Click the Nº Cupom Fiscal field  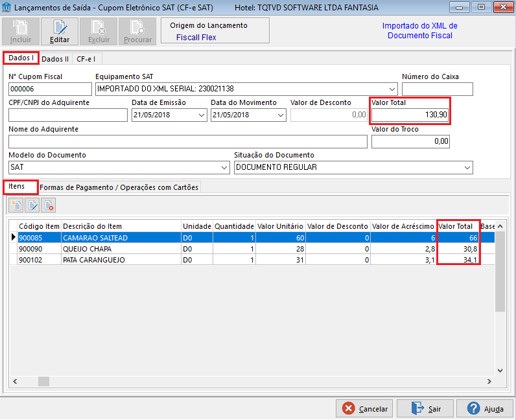point(50,89)
